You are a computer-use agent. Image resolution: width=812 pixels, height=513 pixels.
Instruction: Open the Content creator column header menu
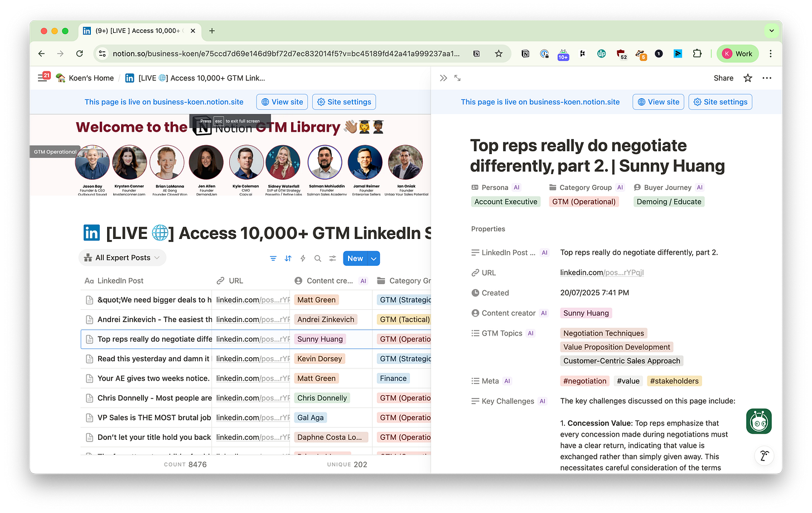(330, 281)
